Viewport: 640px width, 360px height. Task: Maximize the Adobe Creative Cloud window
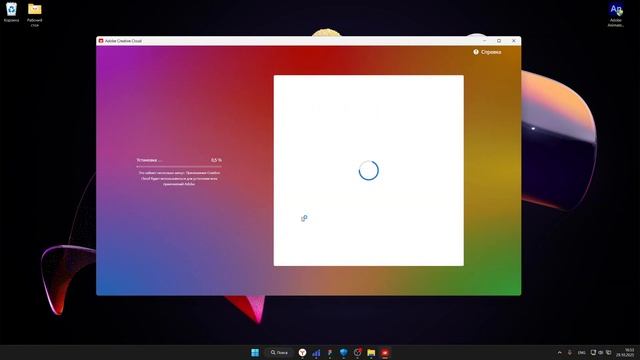coord(499,41)
